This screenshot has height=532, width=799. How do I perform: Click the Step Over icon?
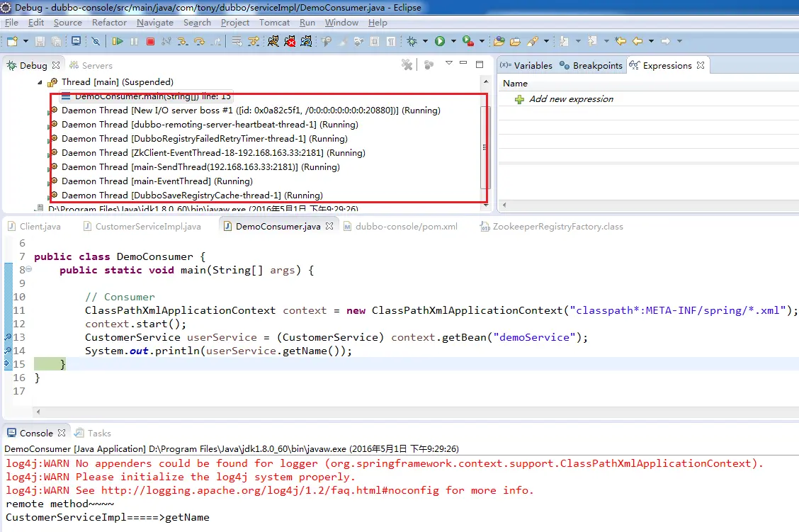pos(199,41)
